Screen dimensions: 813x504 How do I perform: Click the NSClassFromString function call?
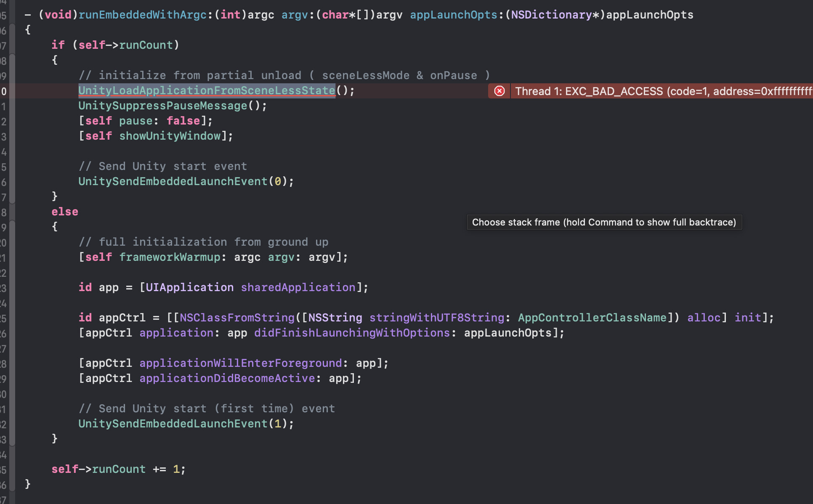236,318
